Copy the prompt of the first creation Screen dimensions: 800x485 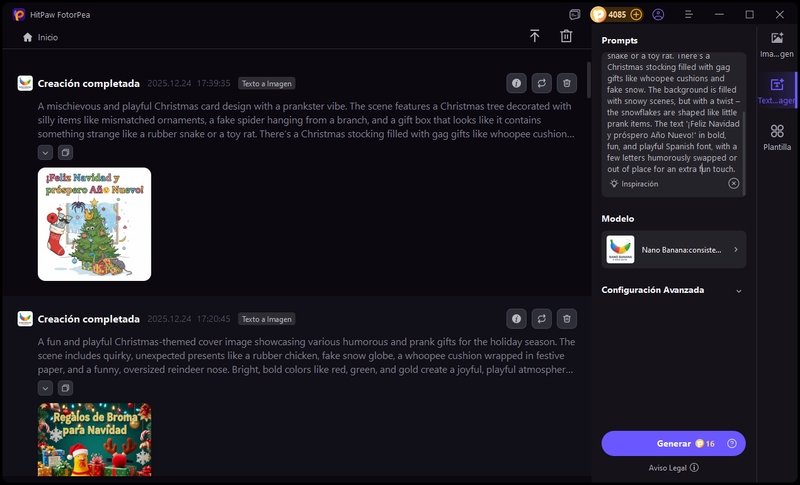65,153
